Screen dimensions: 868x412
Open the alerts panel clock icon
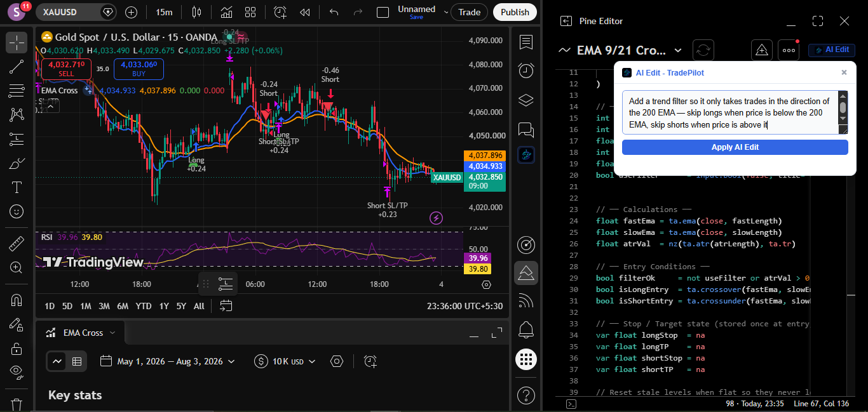pos(526,70)
